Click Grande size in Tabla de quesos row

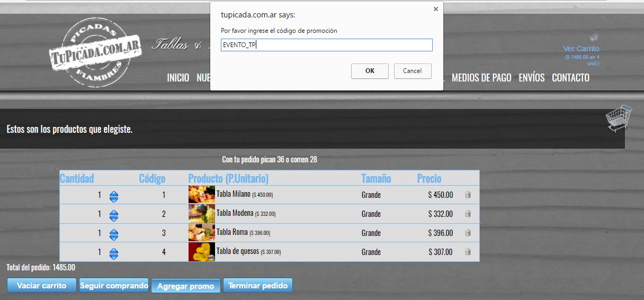(x=371, y=252)
